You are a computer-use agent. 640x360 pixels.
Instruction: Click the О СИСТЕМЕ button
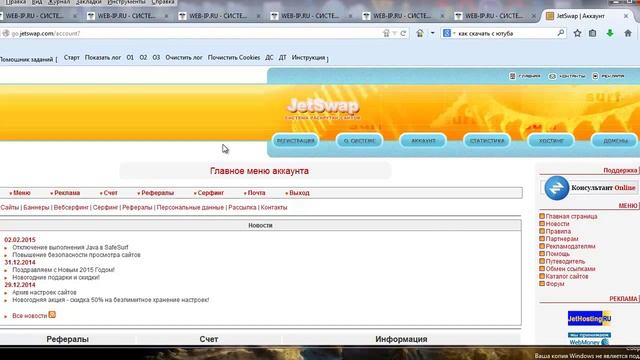pos(360,141)
